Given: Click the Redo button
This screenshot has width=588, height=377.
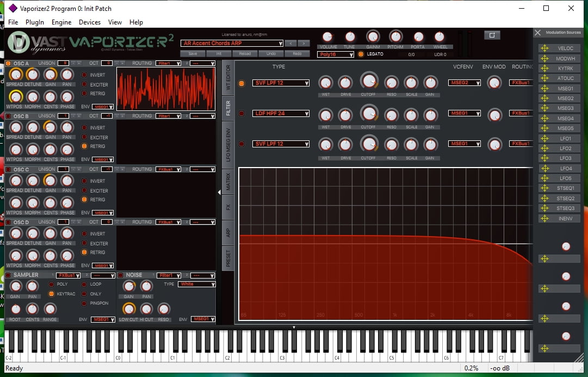Looking at the screenshot, I should tap(297, 54).
